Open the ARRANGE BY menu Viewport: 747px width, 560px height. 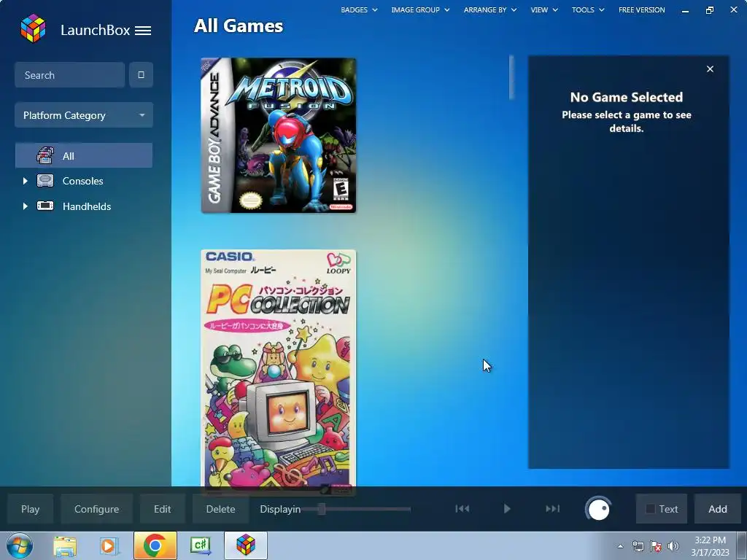[x=489, y=9]
